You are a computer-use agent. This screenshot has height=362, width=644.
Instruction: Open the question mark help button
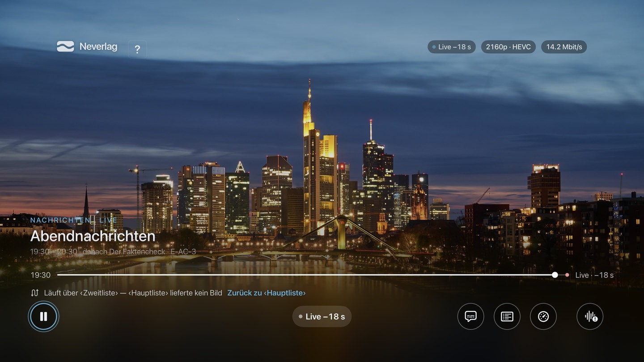click(x=137, y=49)
